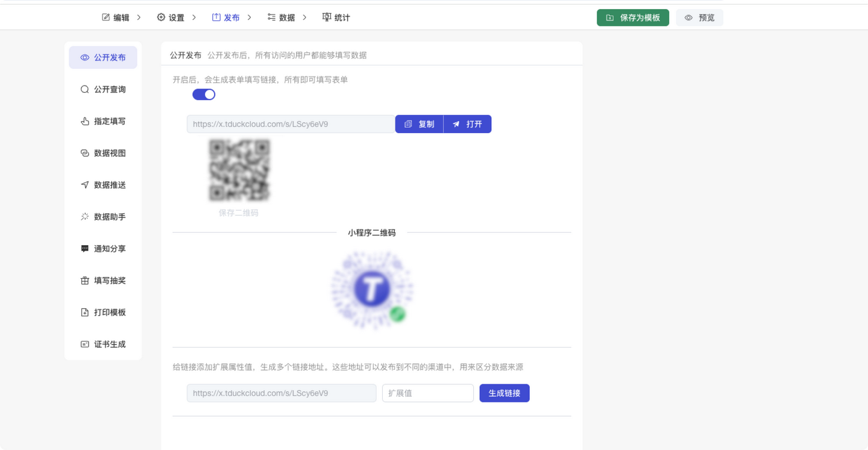Click the 公开发布 panel heading

[186, 55]
